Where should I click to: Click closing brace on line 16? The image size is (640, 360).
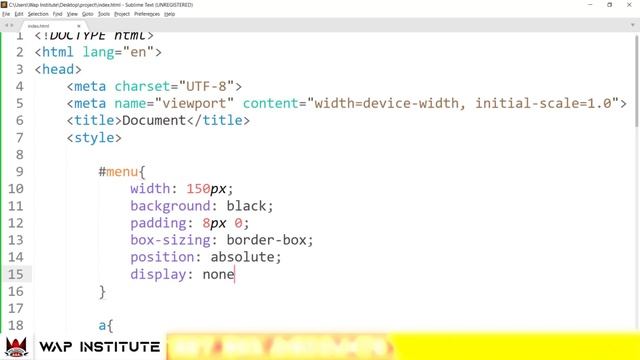pyautogui.click(x=102, y=292)
